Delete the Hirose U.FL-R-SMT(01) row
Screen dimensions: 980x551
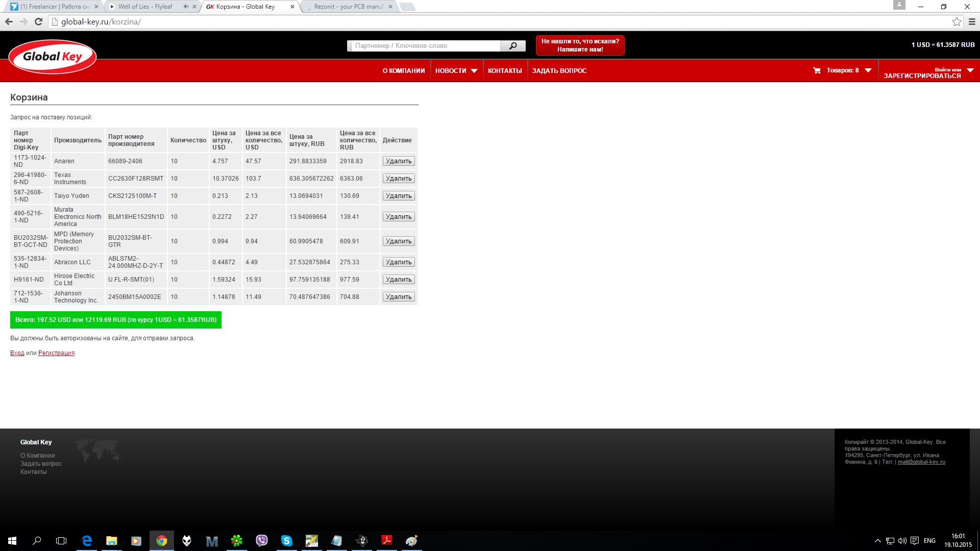(x=399, y=280)
